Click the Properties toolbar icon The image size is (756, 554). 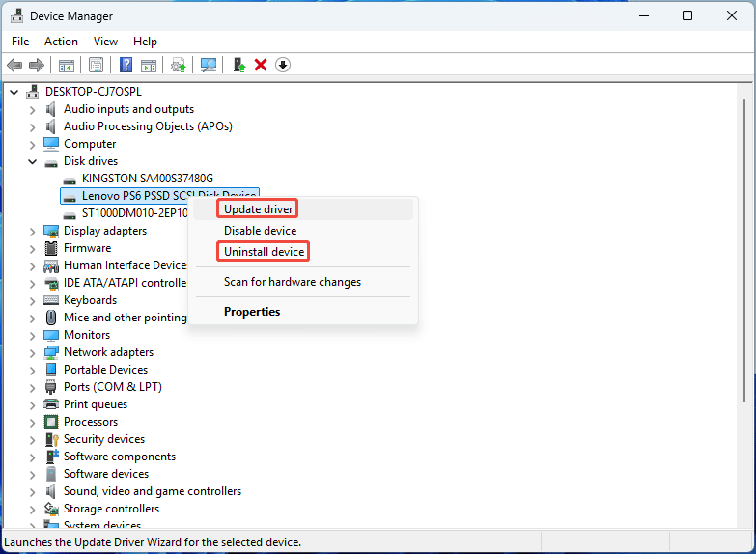coord(96,65)
